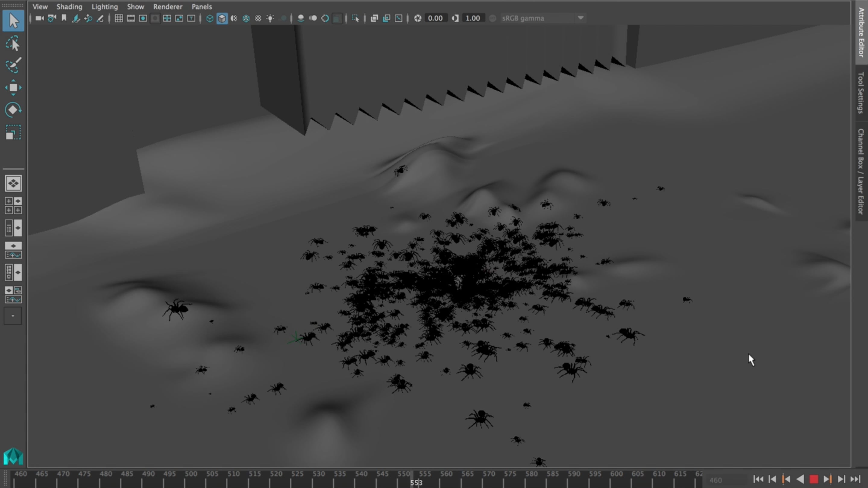Jump to start of playback range
This screenshot has height=488, width=868.
[758, 479]
